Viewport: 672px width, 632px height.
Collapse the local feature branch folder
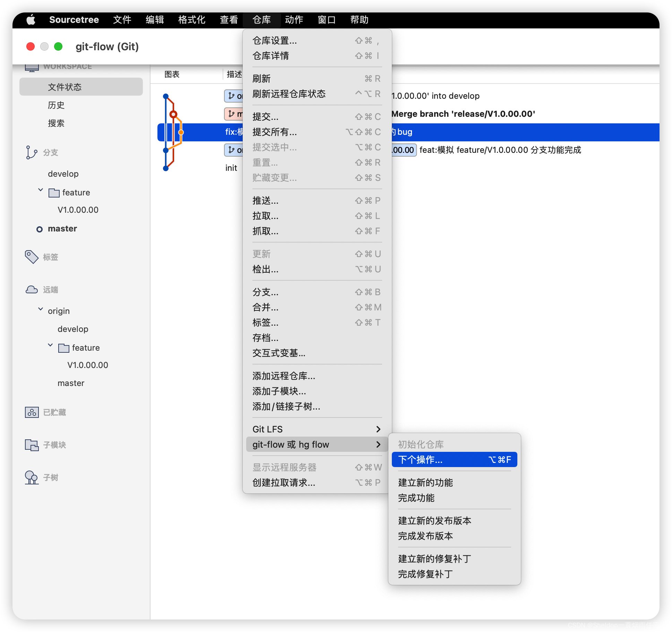[x=41, y=190]
